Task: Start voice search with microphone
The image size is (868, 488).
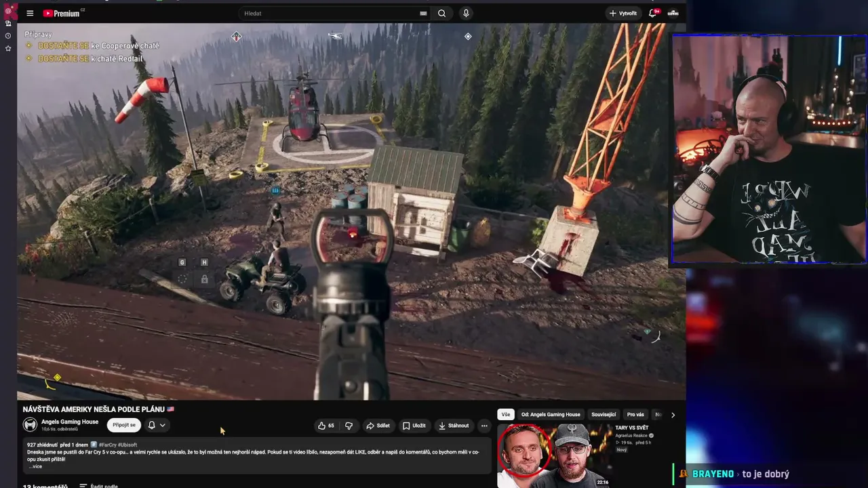Action: [466, 13]
